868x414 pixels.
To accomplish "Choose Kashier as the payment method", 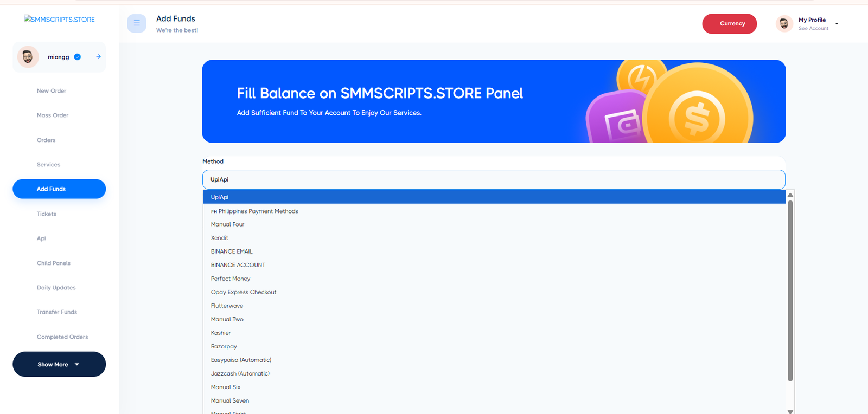I will pos(494,333).
